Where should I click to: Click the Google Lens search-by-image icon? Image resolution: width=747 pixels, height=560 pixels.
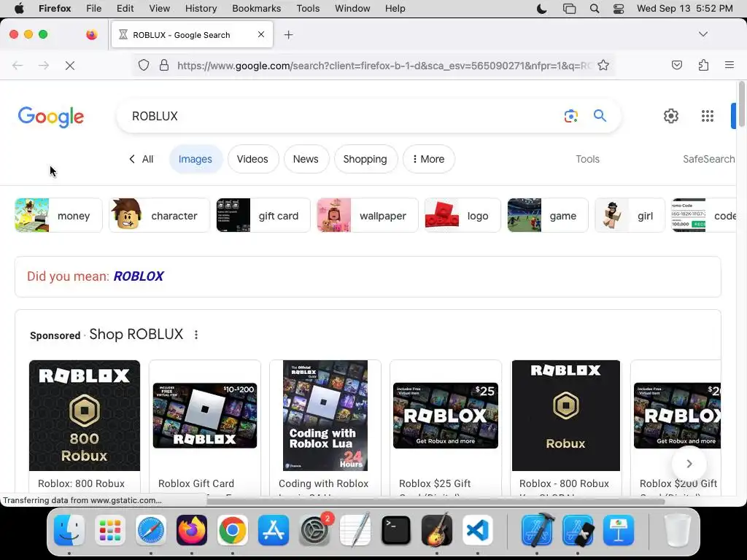570,116
